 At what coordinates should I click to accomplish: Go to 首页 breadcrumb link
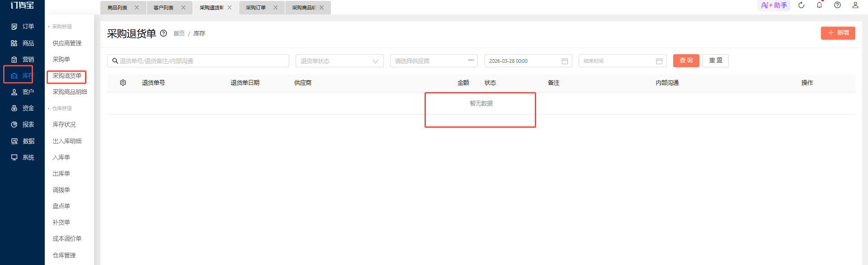[x=179, y=33]
